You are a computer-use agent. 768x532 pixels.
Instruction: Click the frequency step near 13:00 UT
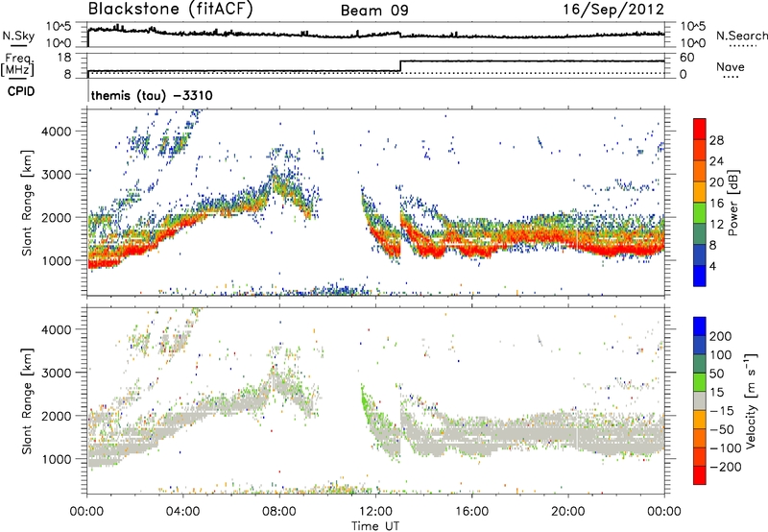(400, 65)
